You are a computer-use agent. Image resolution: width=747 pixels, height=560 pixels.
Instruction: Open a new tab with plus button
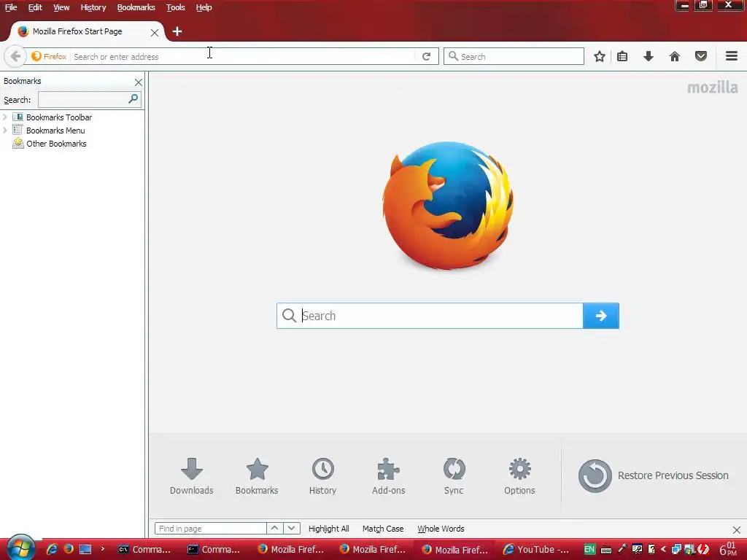pyautogui.click(x=177, y=31)
